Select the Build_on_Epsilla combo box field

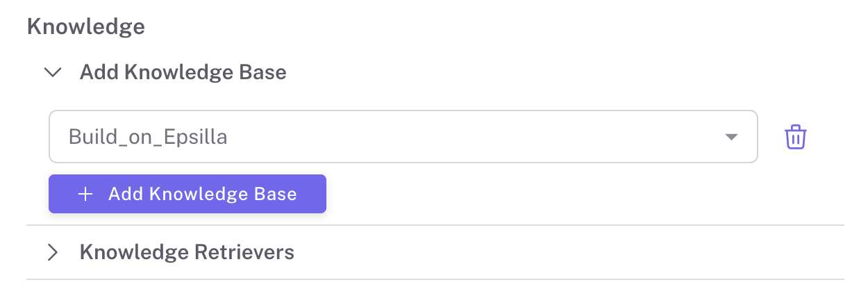click(x=403, y=137)
